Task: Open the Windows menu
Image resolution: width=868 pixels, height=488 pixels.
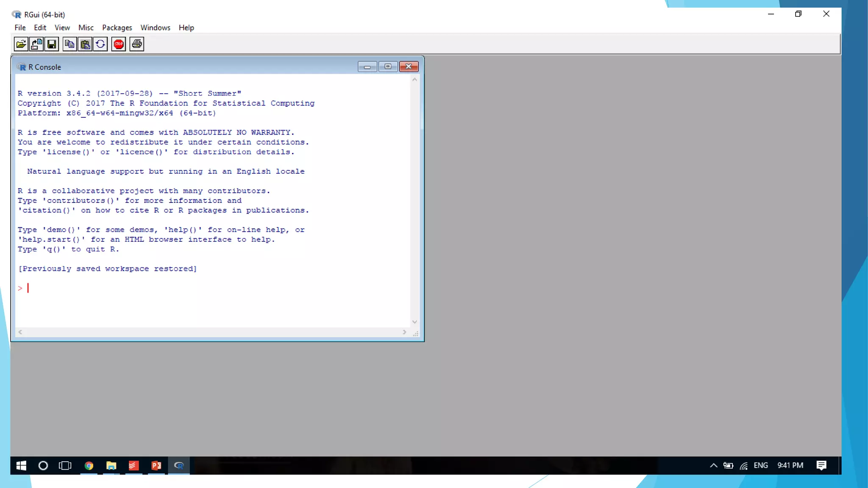Action: [155, 28]
